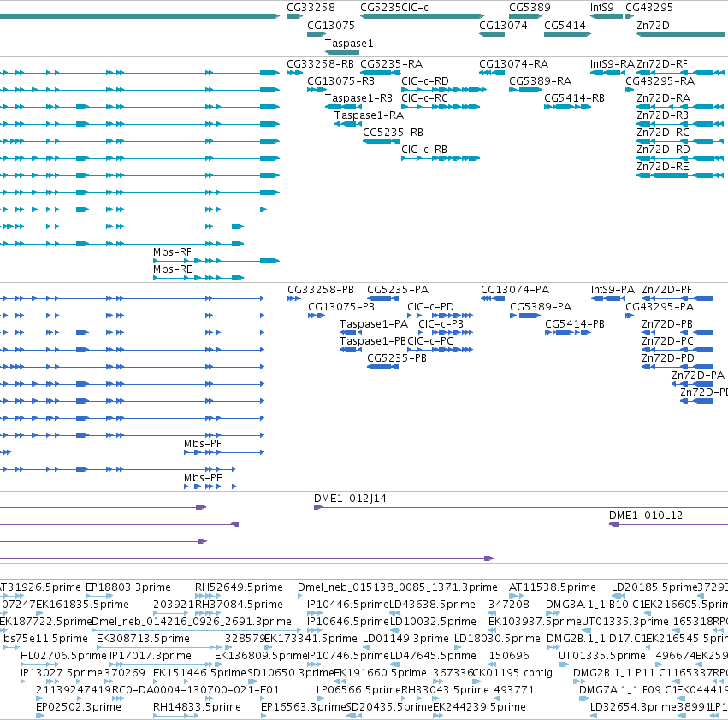Select the CIC-c-RB transcript
The height and width of the screenshot is (720, 728).
pyautogui.click(x=441, y=158)
